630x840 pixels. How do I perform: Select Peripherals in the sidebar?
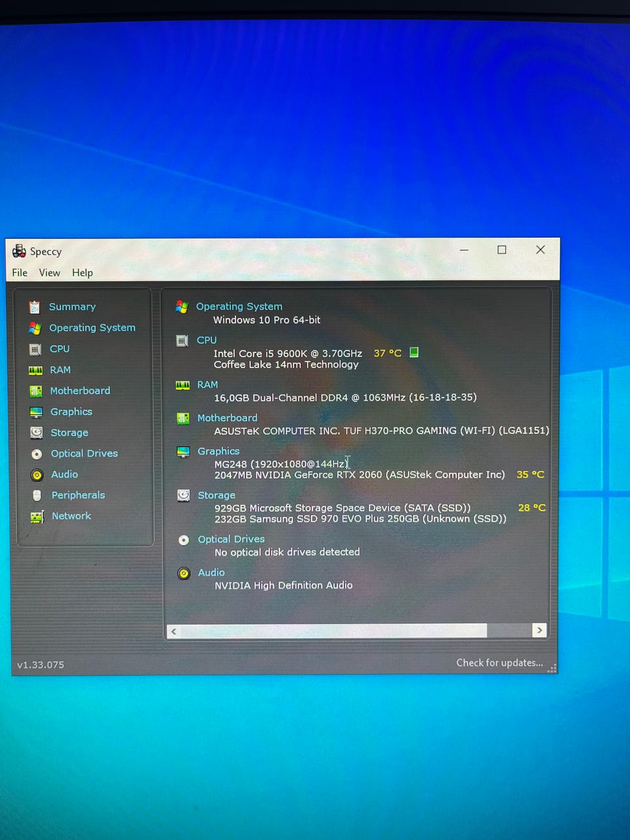tap(78, 495)
